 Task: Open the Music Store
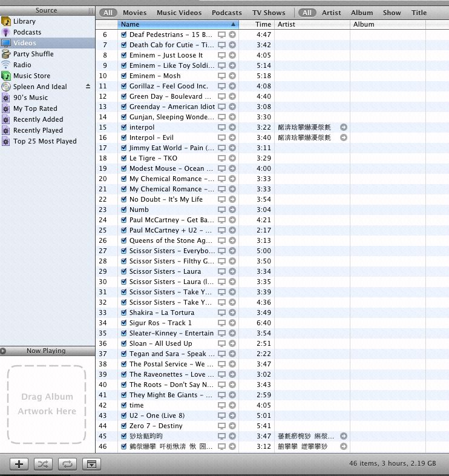click(x=31, y=76)
